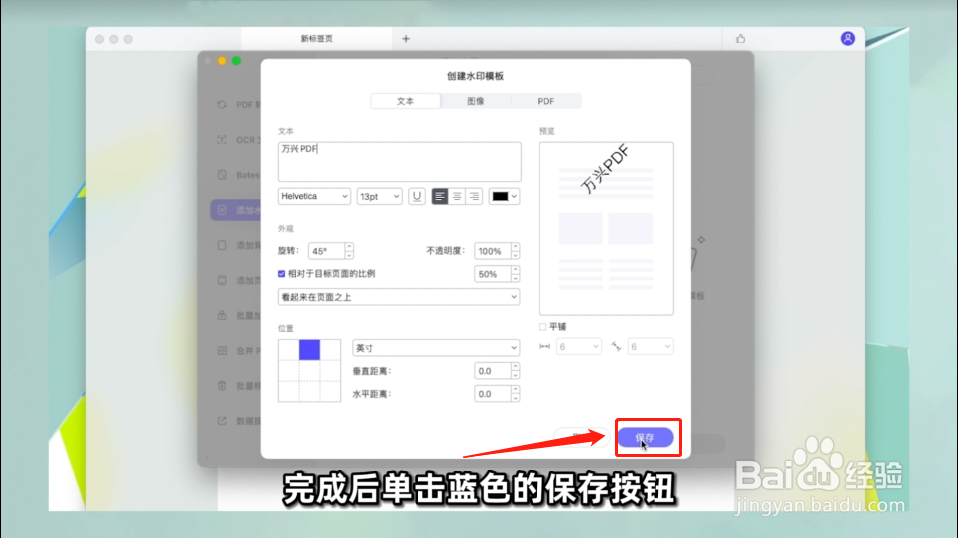Click the watermark text box containing 万兴 PDF
958x538 pixels.
tap(400, 162)
